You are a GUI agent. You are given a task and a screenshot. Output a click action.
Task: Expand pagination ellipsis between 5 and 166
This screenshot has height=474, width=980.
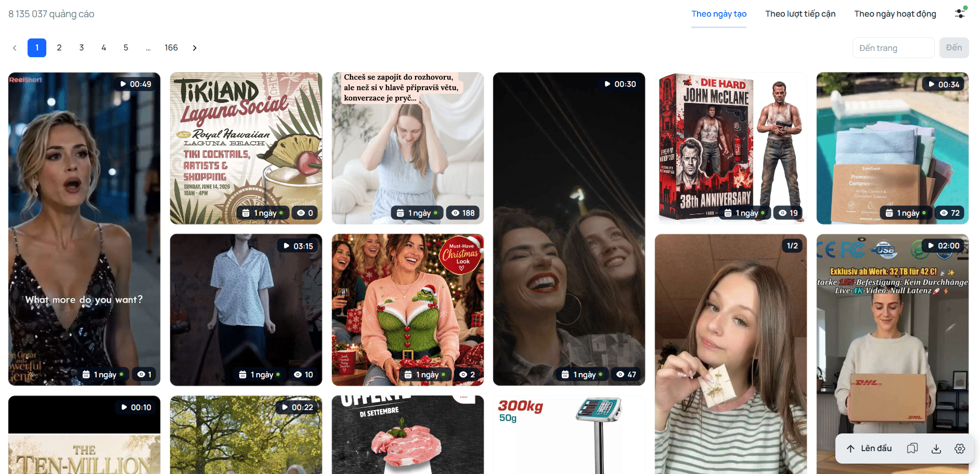pos(148,48)
